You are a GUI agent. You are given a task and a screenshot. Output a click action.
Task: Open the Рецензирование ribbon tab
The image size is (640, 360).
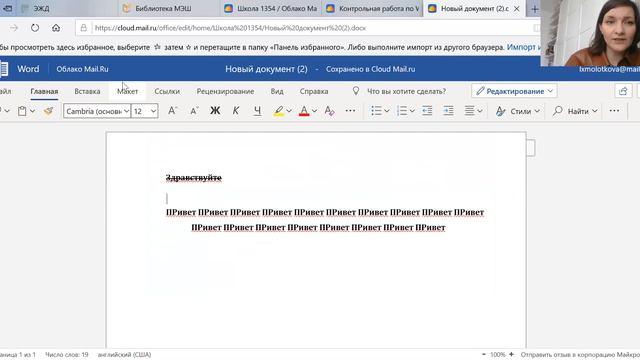pyautogui.click(x=225, y=91)
